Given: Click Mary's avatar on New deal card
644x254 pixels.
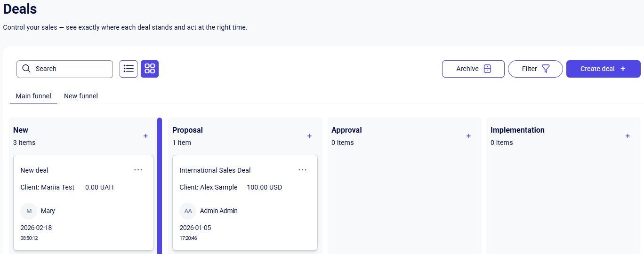Looking at the screenshot, I should (29, 211).
